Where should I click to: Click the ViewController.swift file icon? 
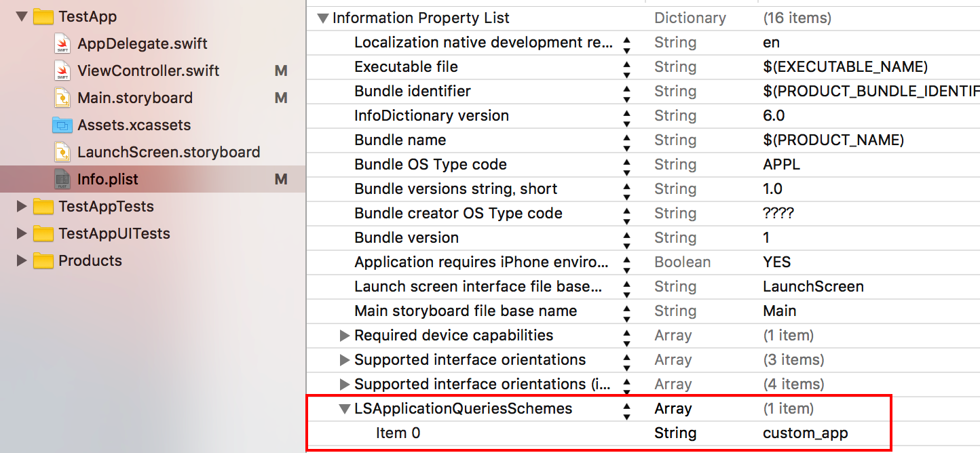tap(62, 71)
